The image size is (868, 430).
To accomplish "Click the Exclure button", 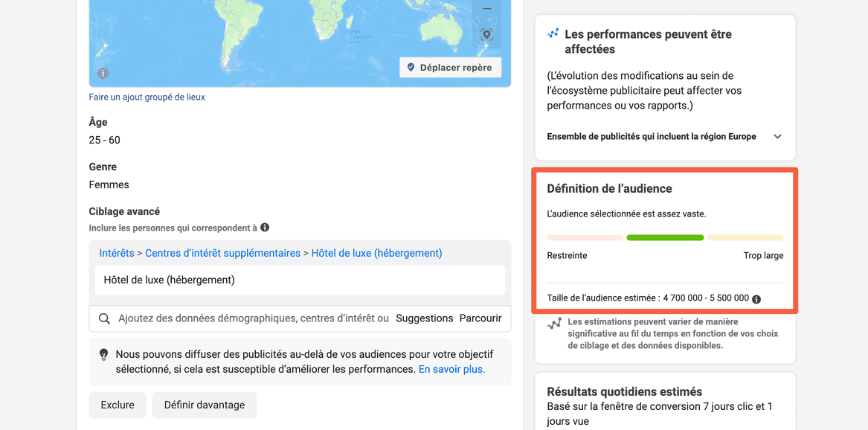I will (x=118, y=405).
